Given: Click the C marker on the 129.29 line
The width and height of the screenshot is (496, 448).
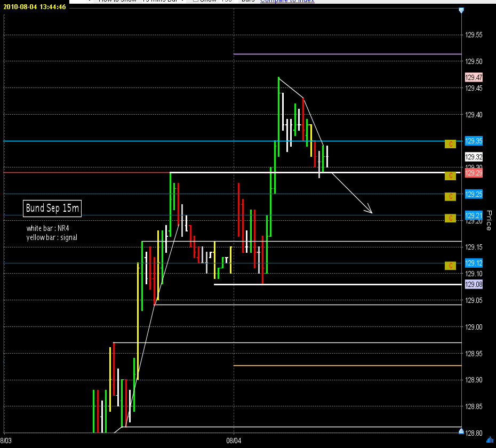Looking at the screenshot, I should tap(450, 176).
